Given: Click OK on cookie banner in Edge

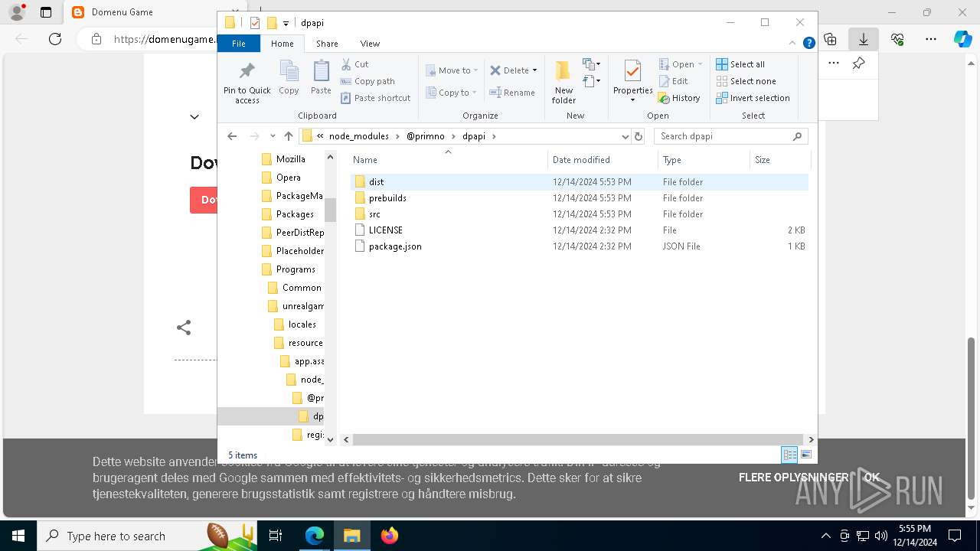Looking at the screenshot, I should 872,478.
